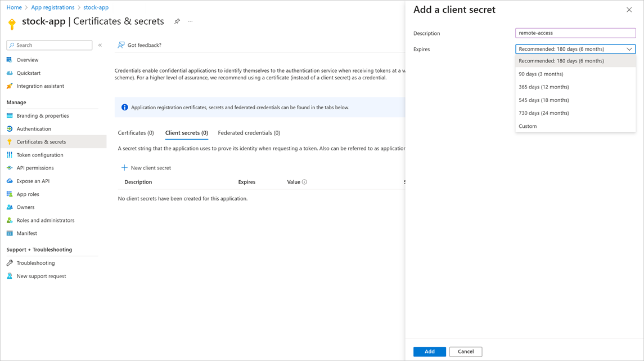Viewport: 644px width, 361px height.
Task: Click the Expose an API cloud icon
Action: tap(10, 181)
